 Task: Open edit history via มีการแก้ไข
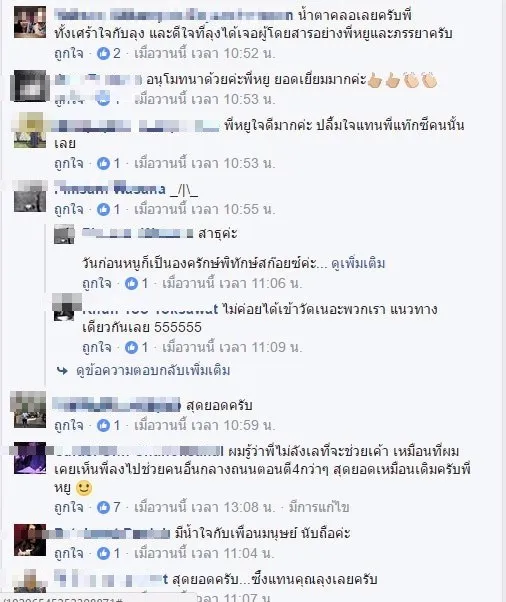[x=319, y=508]
